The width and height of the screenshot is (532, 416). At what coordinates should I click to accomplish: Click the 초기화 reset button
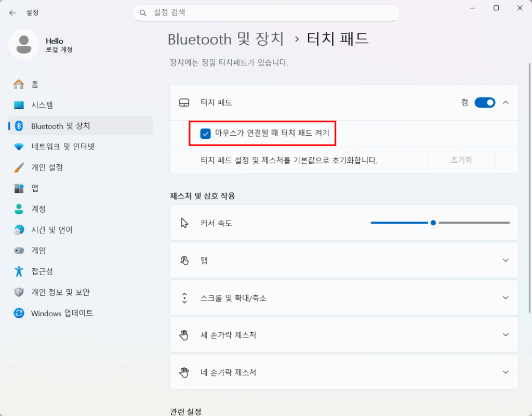[461, 160]
